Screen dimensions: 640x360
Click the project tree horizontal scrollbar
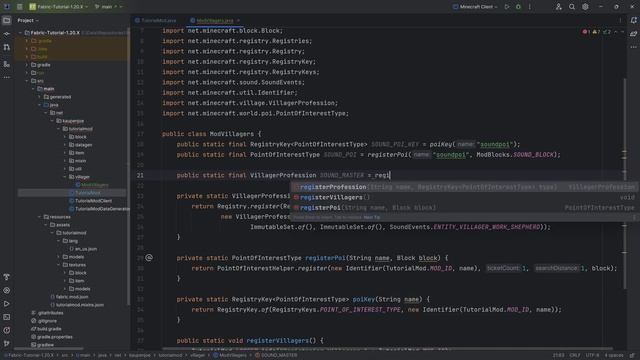[49, 349]
